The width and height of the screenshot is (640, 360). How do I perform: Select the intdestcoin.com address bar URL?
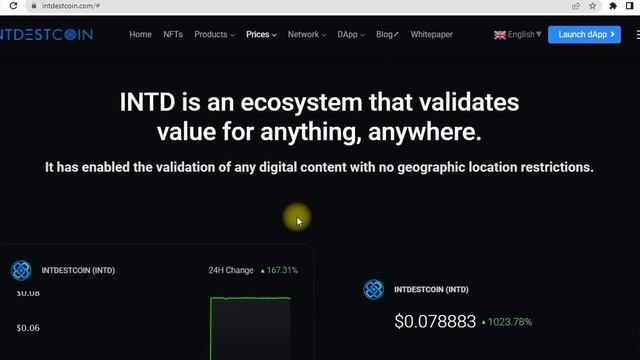pos(71,6)
